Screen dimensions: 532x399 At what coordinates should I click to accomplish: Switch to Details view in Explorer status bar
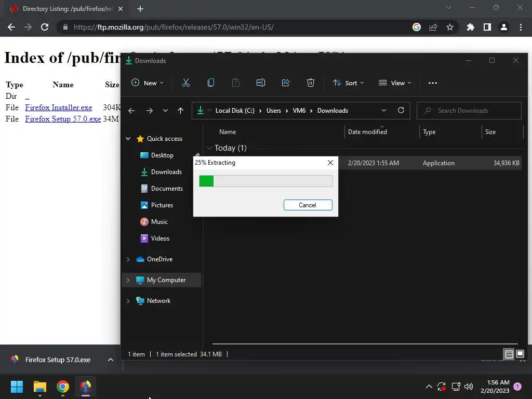coord(509,354)
